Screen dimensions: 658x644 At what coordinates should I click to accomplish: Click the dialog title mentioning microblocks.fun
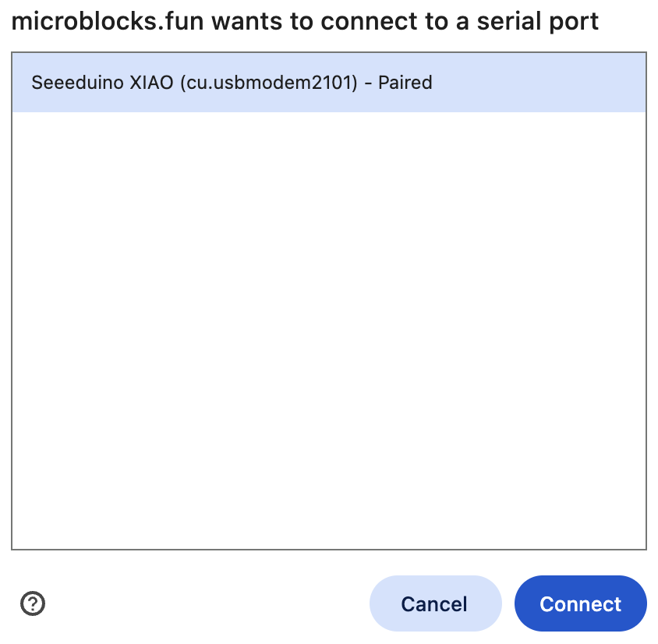[x=305, y=21]
